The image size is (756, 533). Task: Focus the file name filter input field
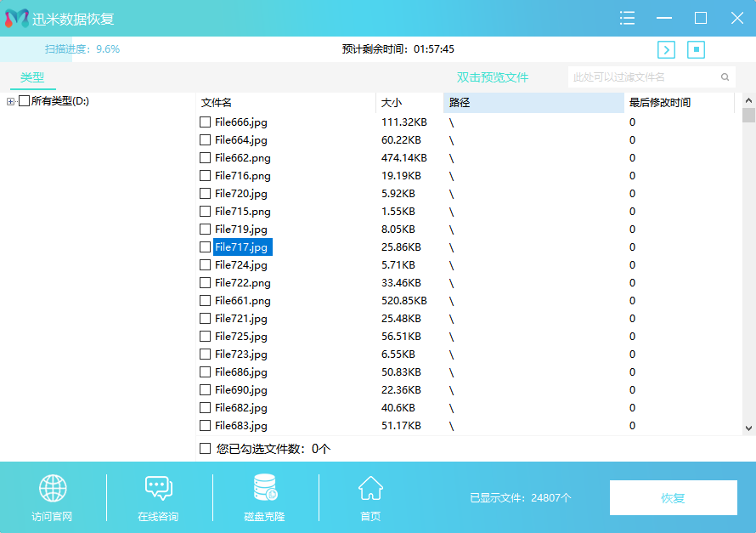[x=644, y=77]
